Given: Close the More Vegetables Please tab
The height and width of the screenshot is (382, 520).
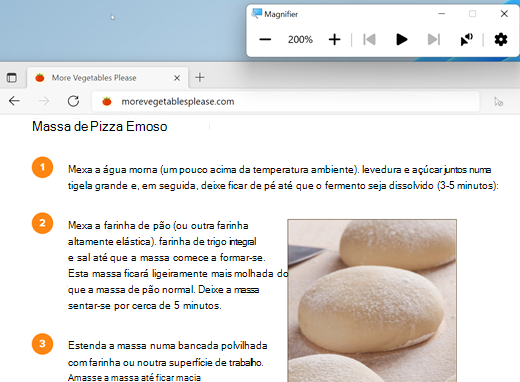Looking at the screenshot, I should coord(177,78).
